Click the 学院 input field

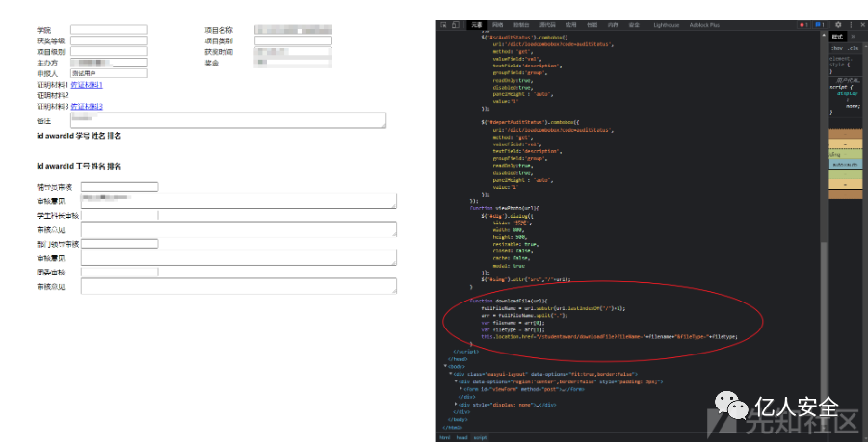pyautogui.click(x=109, y=29)
